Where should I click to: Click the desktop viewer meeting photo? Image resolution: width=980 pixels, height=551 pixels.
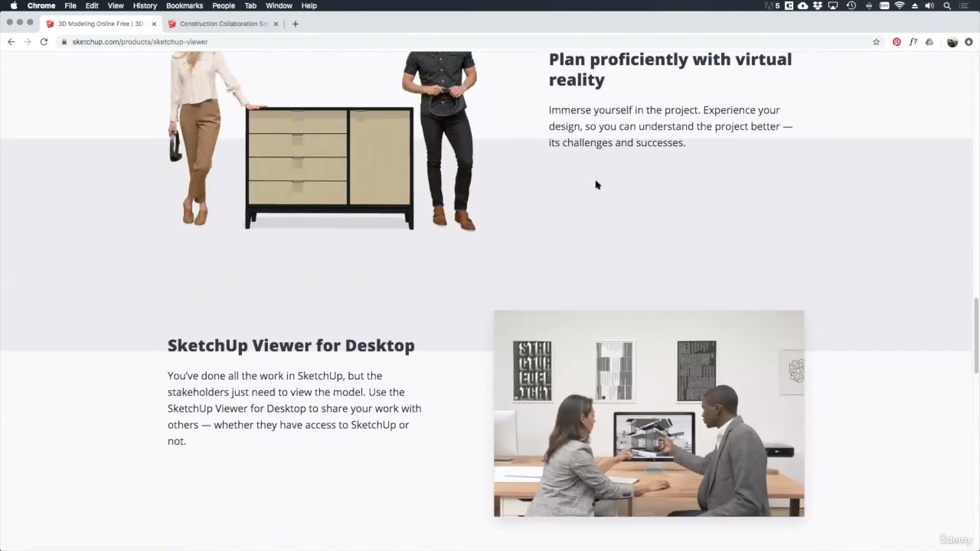[649, 413]
